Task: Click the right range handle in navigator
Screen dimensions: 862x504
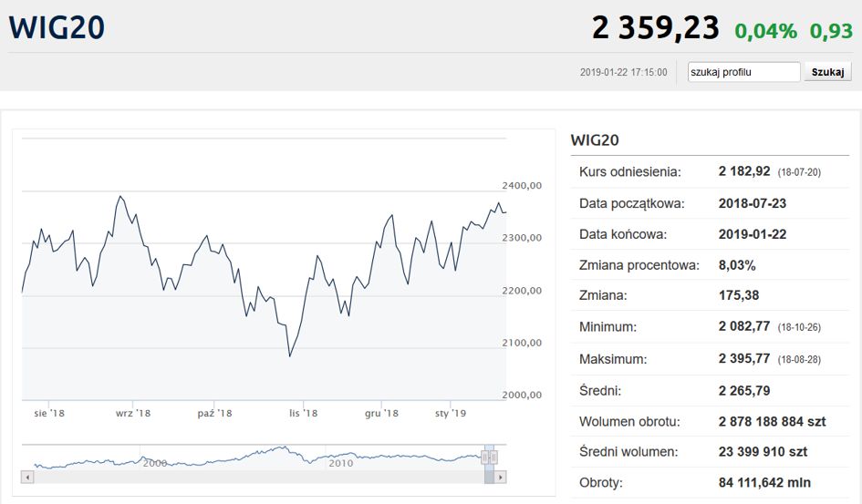Action: point(494,457)
